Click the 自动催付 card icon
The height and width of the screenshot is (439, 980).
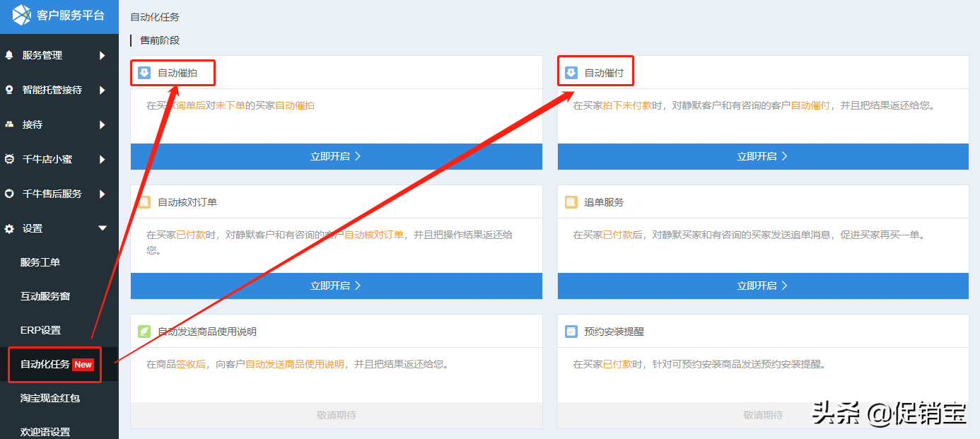coord(571,73)
